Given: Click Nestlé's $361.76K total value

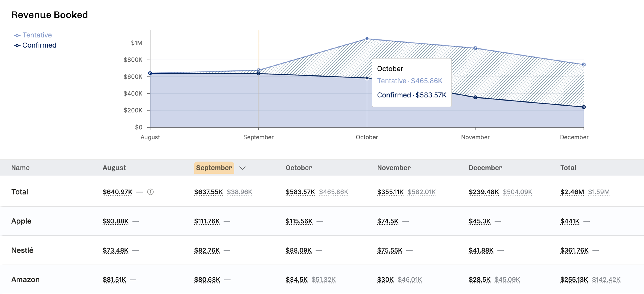Looking at the screenshot, I should (x=574, y=250).
